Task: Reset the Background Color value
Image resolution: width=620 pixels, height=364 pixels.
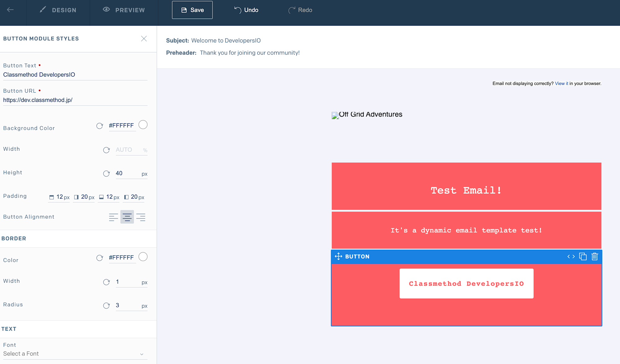Action: (100, 126)
